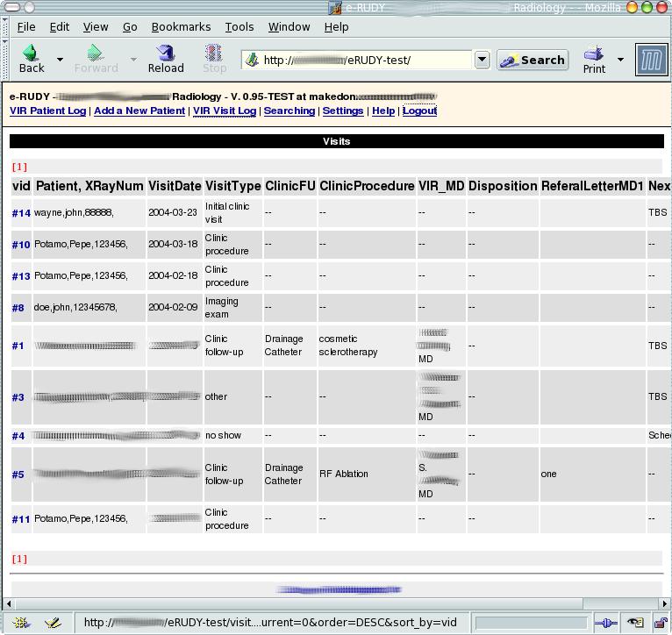The width and height of the screenshot is (672, 635).
Task: Click the cookie/privacy eye icon in the status bar
Action: (635, 623)
